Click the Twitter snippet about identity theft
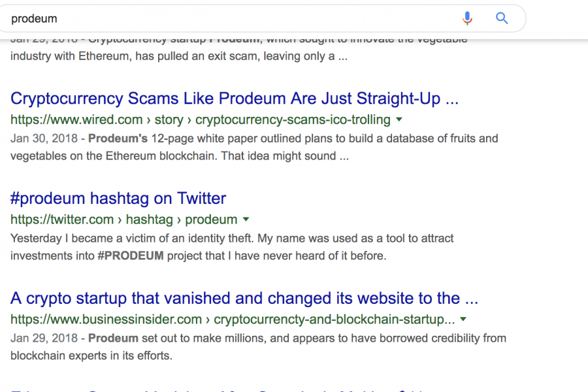This screenshot has width=588, height=392. click(x=232, y=247)
